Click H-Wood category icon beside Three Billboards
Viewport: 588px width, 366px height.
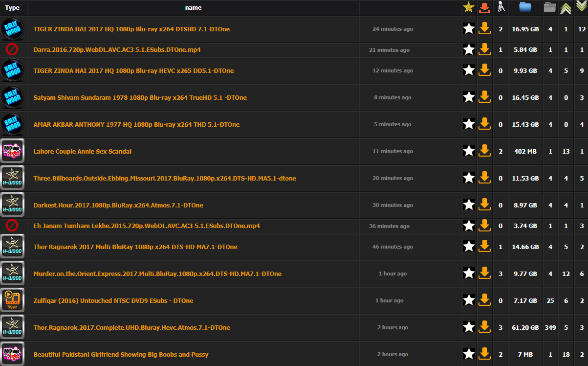pos(12,178)
